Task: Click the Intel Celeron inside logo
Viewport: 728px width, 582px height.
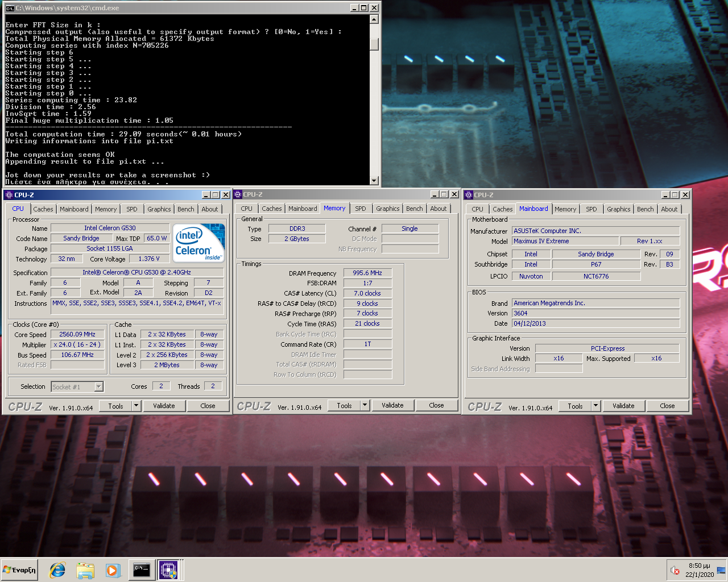Action: click(198, 243)
